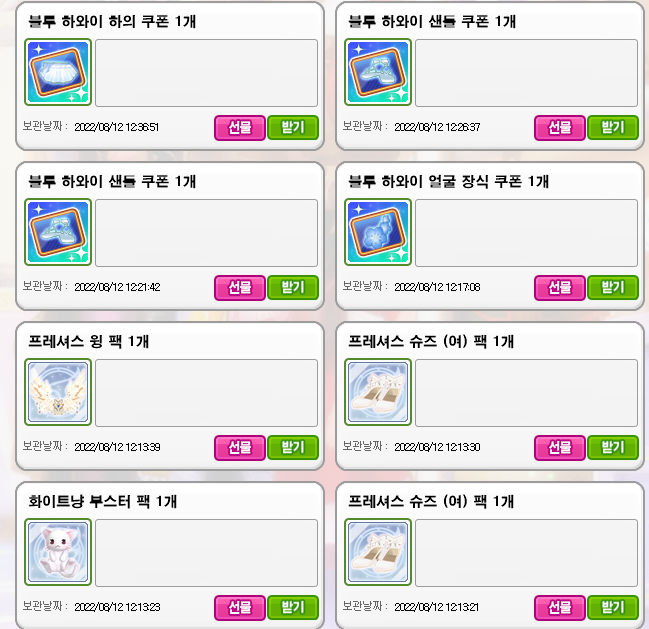649x629 pixels.
Task: Click sandal coupon icon stored at 12:26:37
Action: (x=378, y=72)
